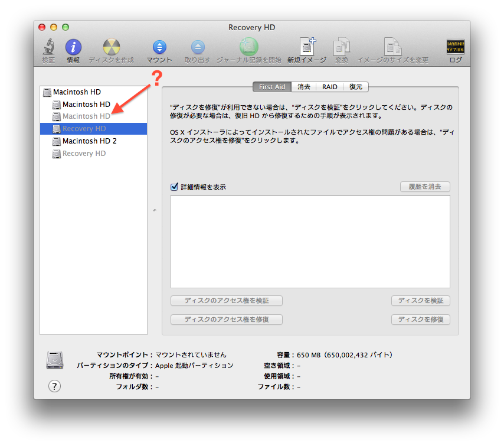Click the 履歴を消去 button
504x446 pixels.
point(425,187)
